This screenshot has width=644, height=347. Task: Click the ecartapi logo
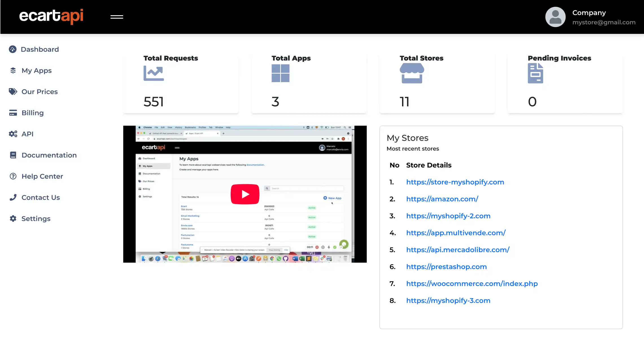(52, 16)
